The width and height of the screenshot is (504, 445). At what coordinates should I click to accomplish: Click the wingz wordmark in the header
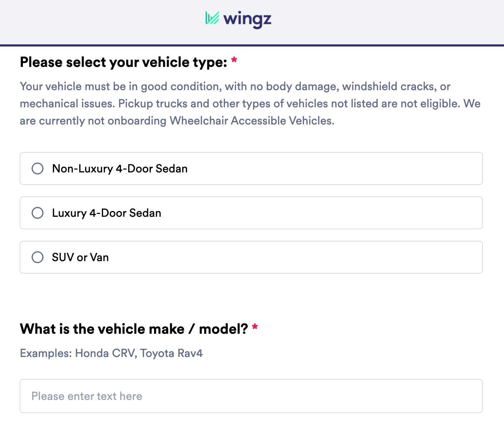click(247, 19)
